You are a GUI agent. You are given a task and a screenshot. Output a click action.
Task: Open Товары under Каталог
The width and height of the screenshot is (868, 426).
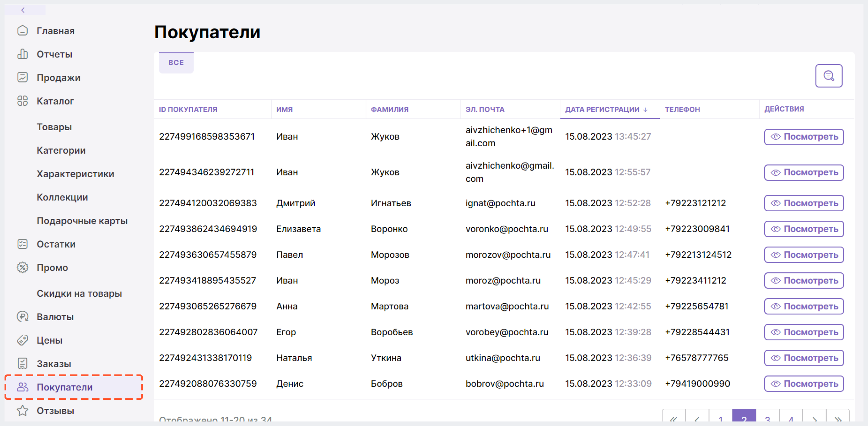pyautogui.click(x=54, y=127)
